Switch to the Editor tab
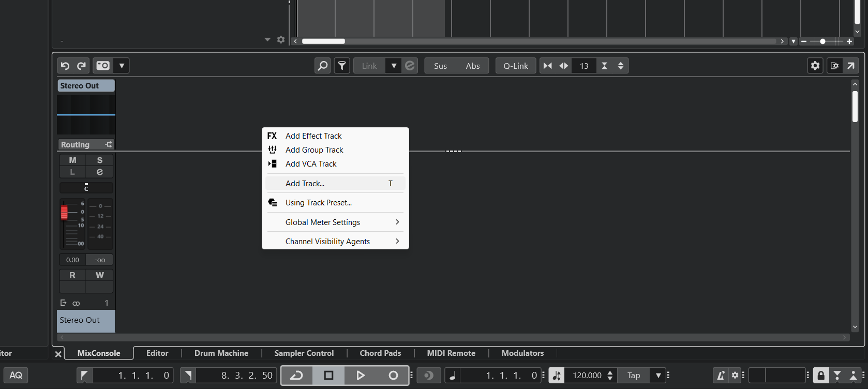Viewport: 868px width, 389px height. (x=157, y=353)
